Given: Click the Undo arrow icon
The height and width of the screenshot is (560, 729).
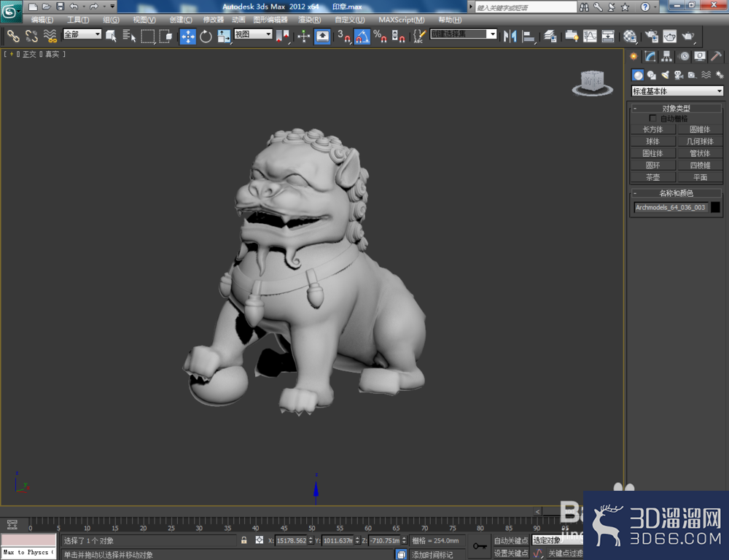Looking at the screenshot, I should pos(74,7).
